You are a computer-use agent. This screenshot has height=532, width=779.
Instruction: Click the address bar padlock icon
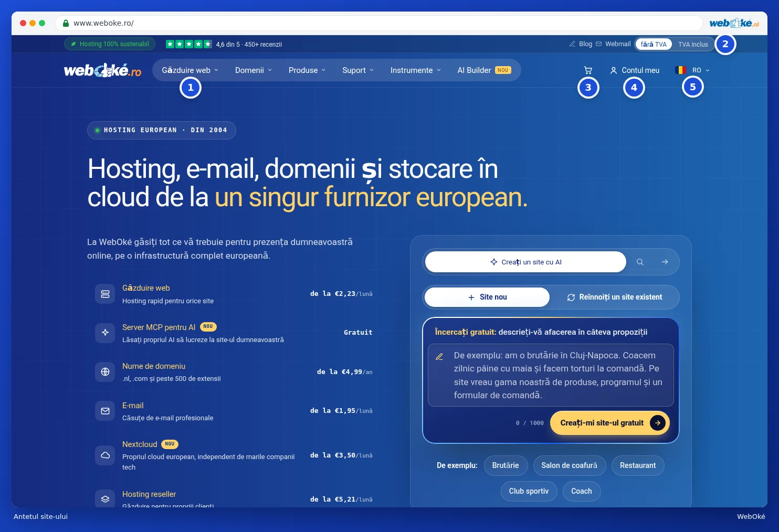(x=66, y=23)
